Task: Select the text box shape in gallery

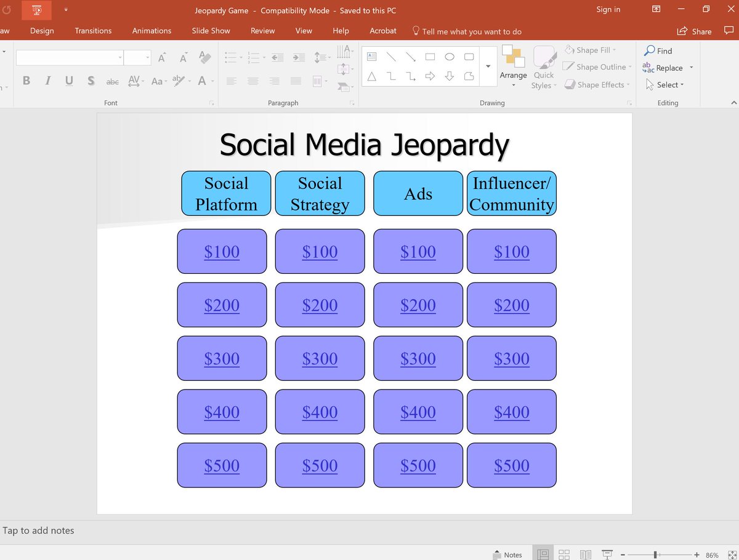Action: coord(371,57)
